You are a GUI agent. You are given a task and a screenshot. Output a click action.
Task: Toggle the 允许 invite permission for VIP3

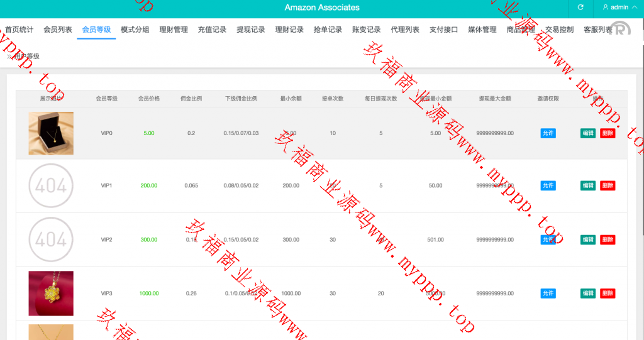(x=548, y=293)
